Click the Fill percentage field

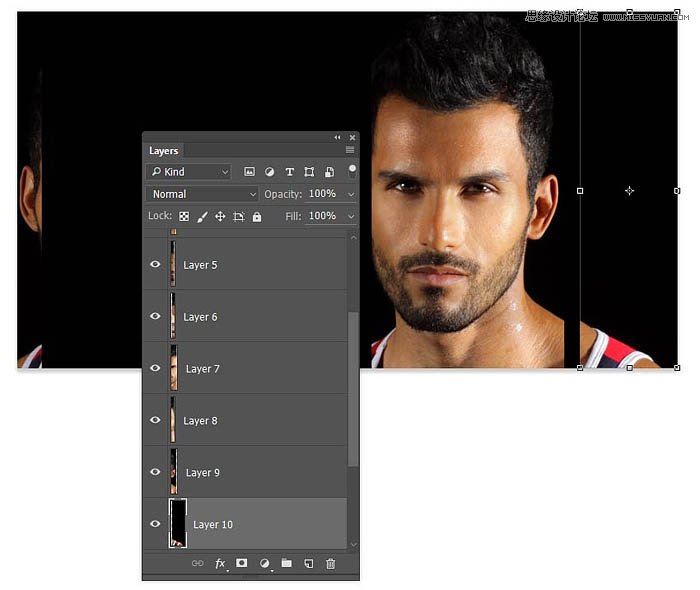coord(322,216)
